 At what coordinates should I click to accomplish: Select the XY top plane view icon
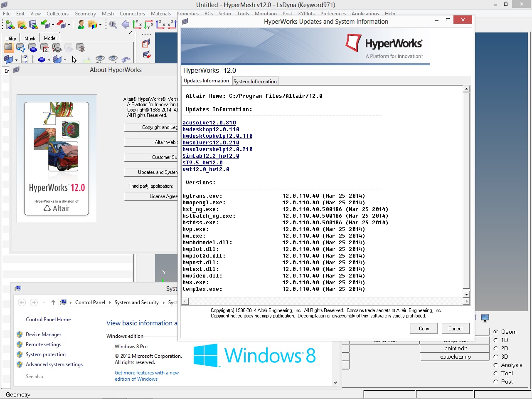(x=137, y=25)
